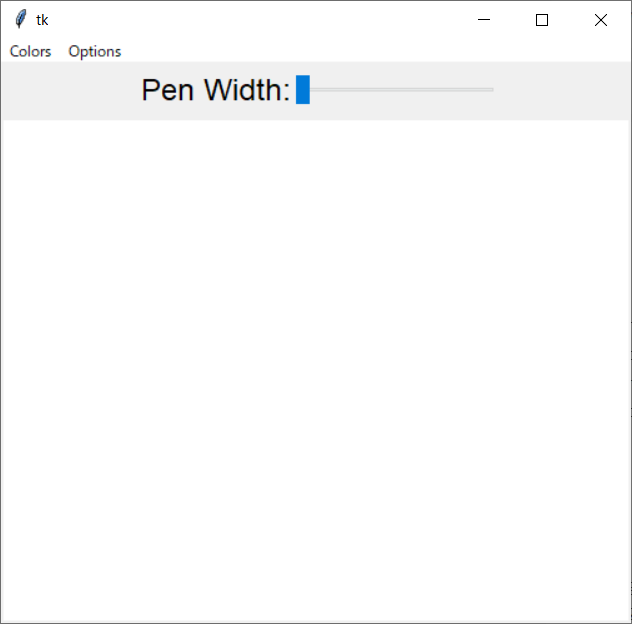
Task: Maximize the tk window
Action: coord(542,20)
